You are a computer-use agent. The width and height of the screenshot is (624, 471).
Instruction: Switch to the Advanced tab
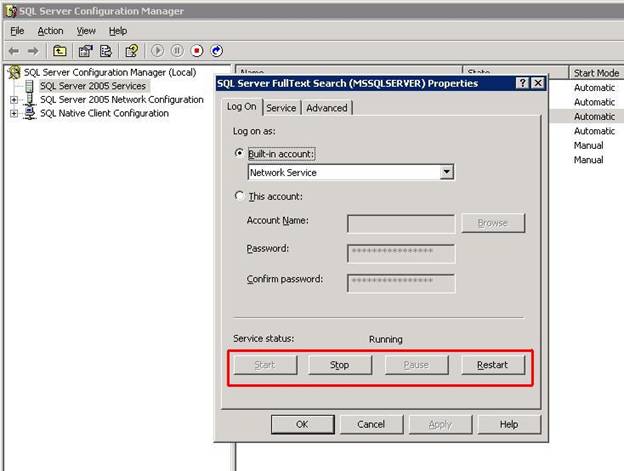click(x=327, y=108)
